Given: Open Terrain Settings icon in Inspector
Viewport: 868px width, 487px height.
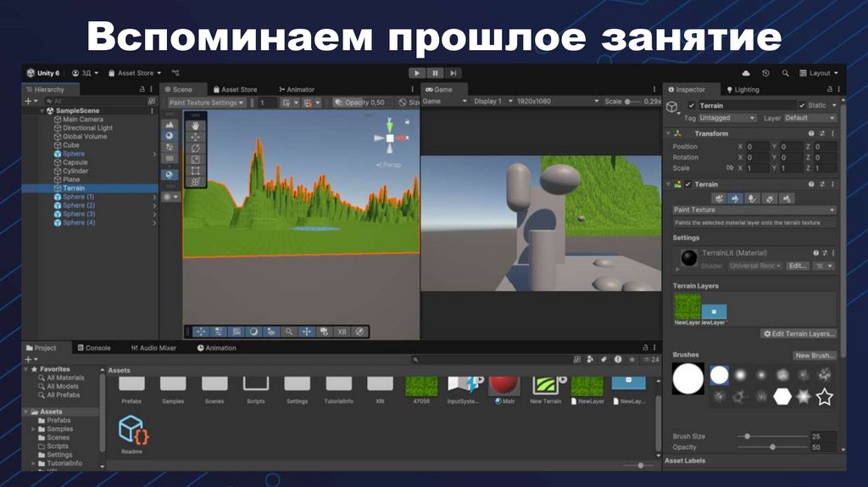Looking at the screenshot, I should pyautogui.click(x=787, y=199).
